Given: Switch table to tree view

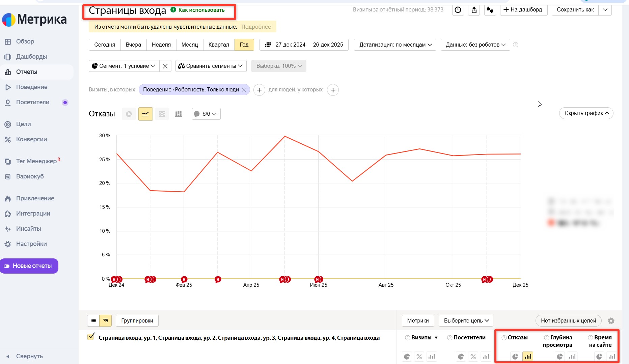Looking at the screenshot, I should (106, 320).
